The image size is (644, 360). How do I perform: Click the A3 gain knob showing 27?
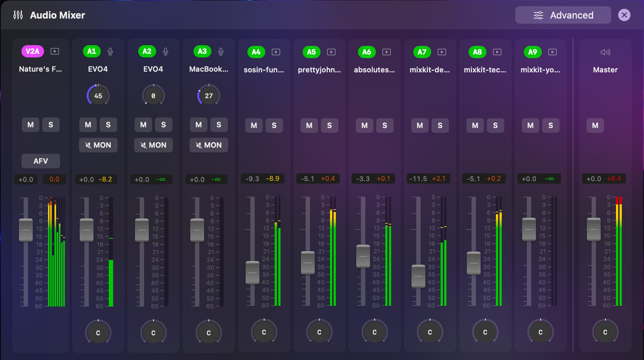[209, 96]
